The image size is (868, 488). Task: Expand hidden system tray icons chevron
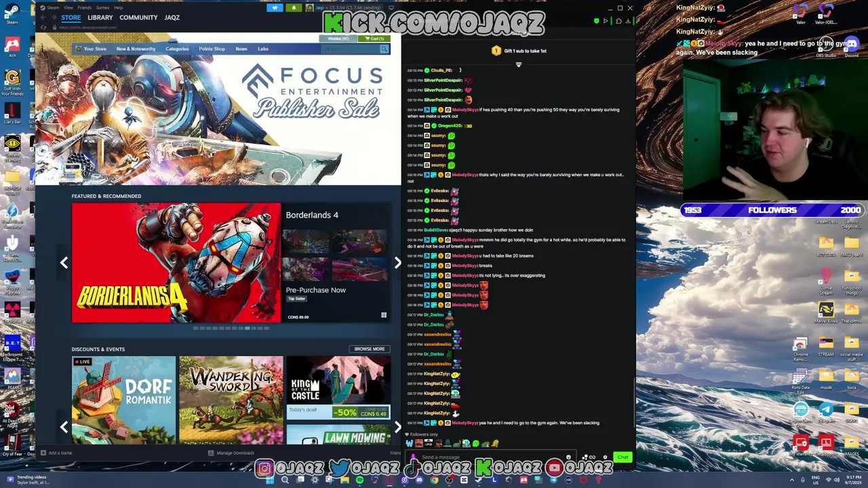click(792, 480)
